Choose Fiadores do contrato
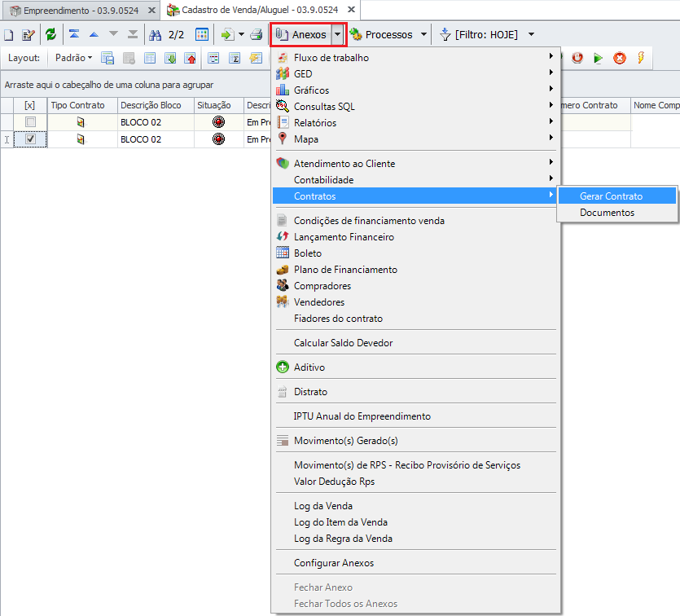Screen dimensions: 680x616 (415, 319)
